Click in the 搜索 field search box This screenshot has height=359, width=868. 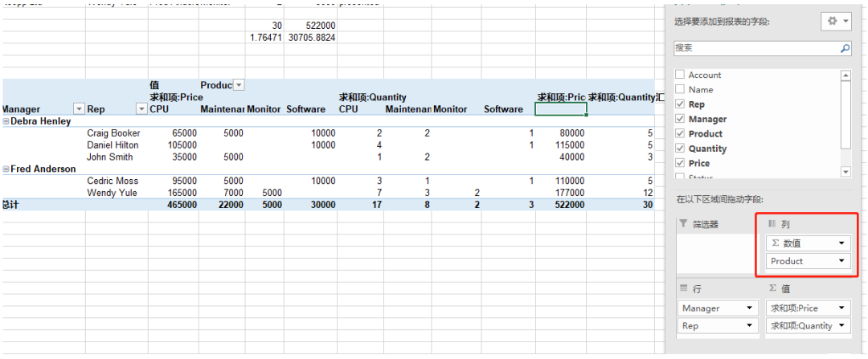click(756, 48)
